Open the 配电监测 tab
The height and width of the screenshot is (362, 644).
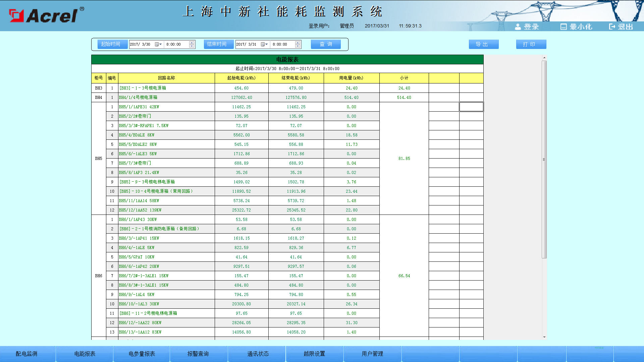pyautogui.click(x=27, y=354)
